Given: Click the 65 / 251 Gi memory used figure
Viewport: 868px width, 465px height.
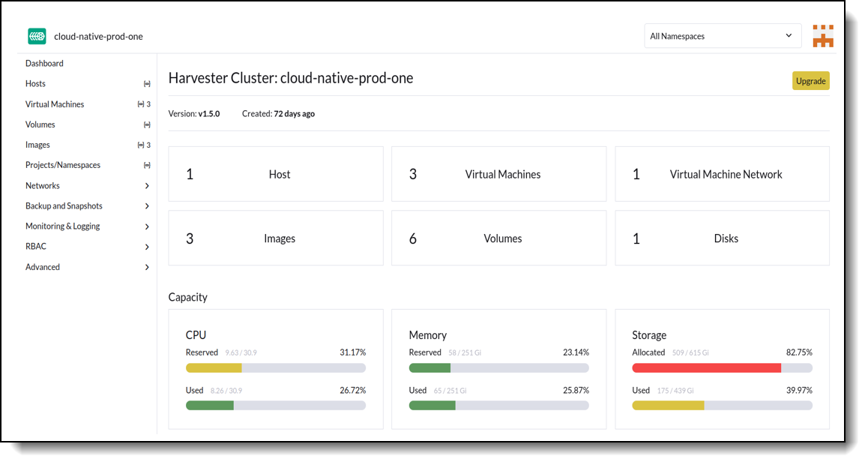Looking at the screenshot, I should (x=450, y=391).
